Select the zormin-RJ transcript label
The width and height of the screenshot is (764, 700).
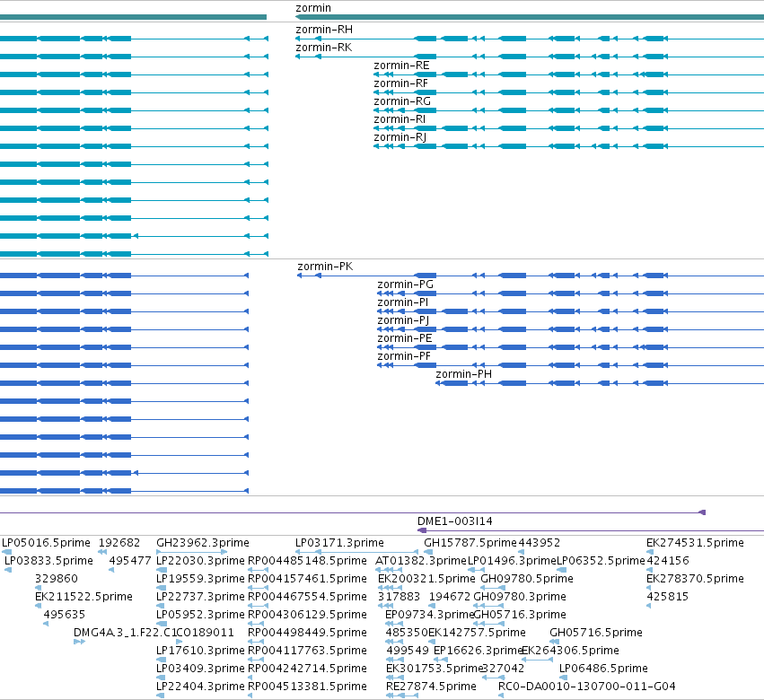tap(400, 137)
